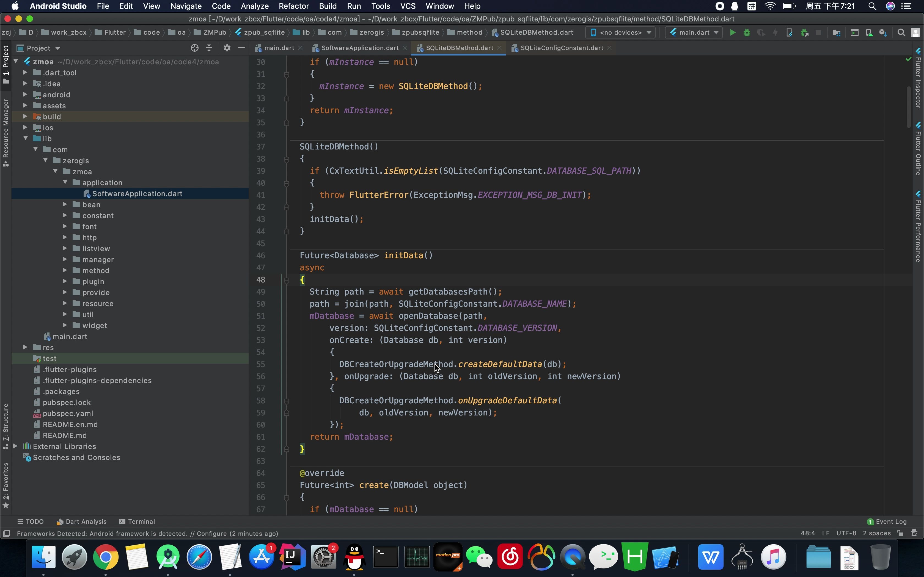Open the no devices selector dropdown
The width and height of the screenshot is (924, 577).
coord(620,33)
